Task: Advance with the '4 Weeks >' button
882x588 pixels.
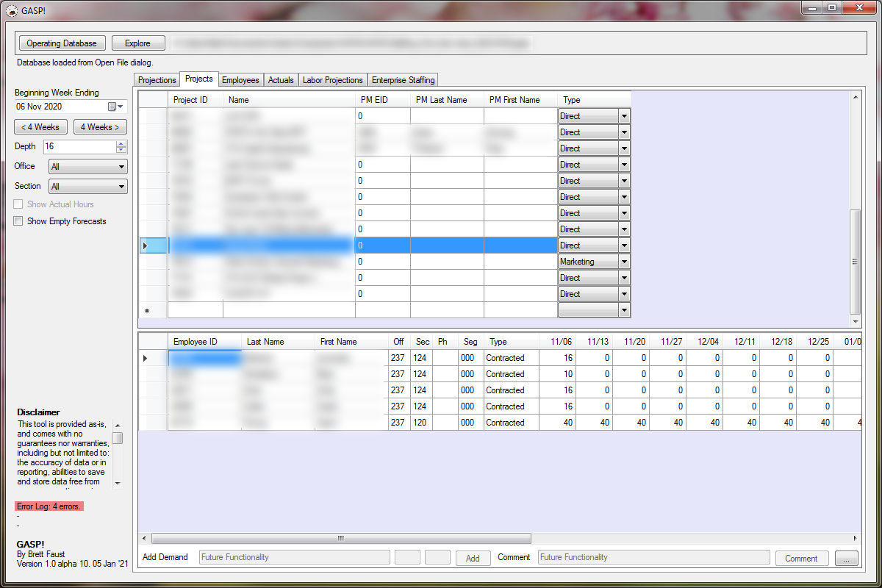Action: point(100,127)
